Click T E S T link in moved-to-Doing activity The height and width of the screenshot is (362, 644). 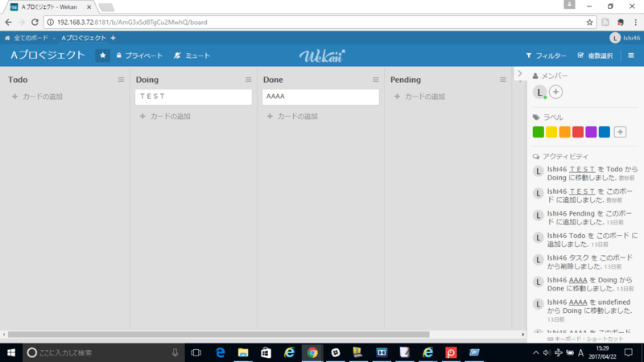[x=582, y=169]
